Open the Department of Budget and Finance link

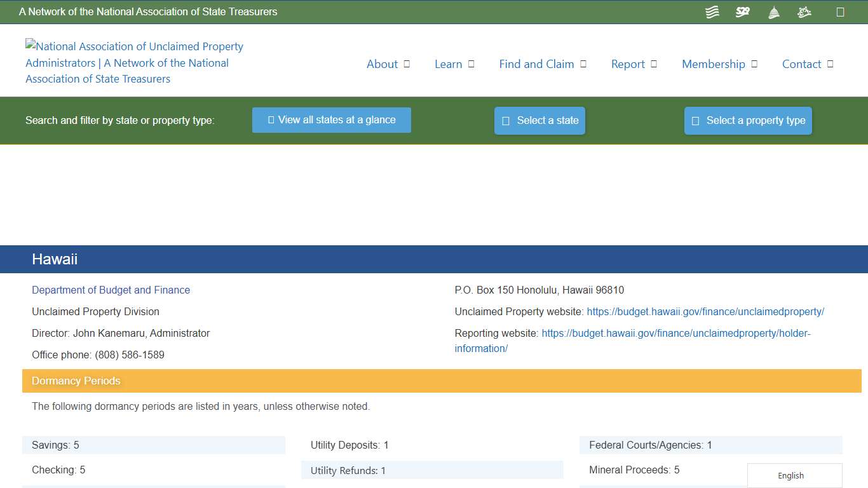coord(111,290)
